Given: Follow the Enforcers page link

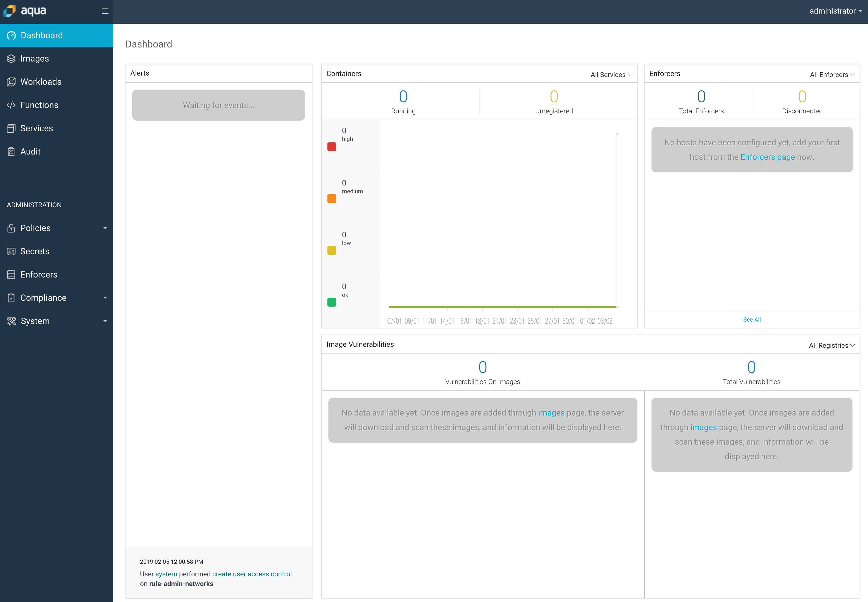Looking at the screenshot, I should [x=767, y=157].
